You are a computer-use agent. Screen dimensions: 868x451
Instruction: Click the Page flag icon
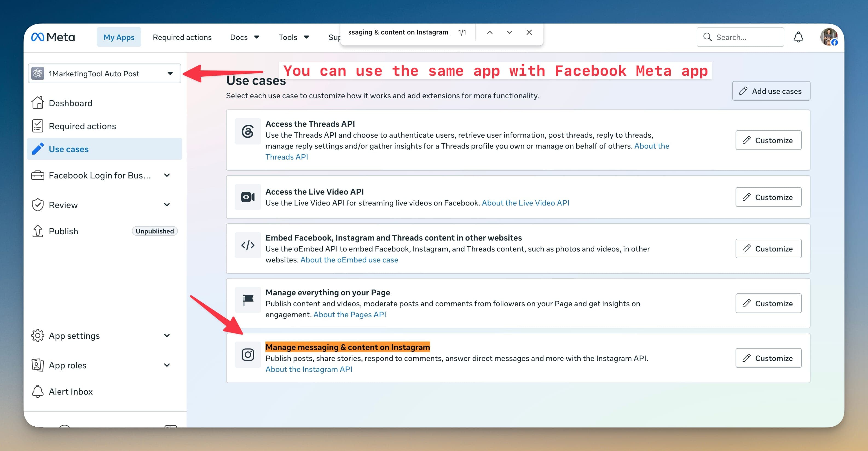click(x=248, y=300)
